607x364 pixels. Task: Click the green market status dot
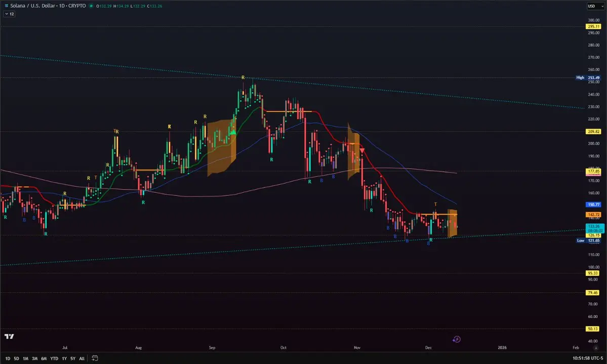pos(91,6)
